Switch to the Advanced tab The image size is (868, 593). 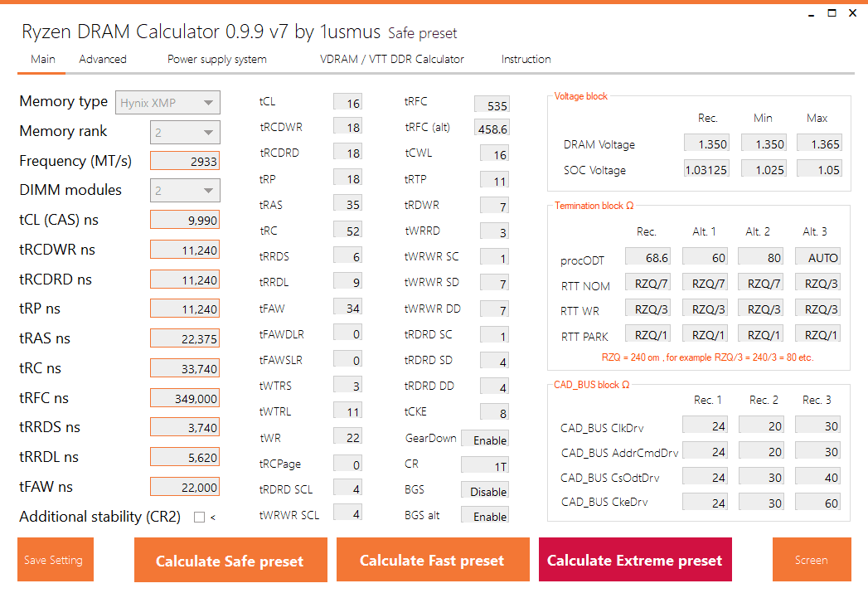103,59
